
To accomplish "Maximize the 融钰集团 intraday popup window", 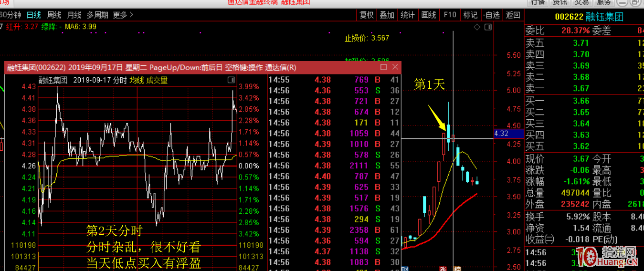I will 383,67.
